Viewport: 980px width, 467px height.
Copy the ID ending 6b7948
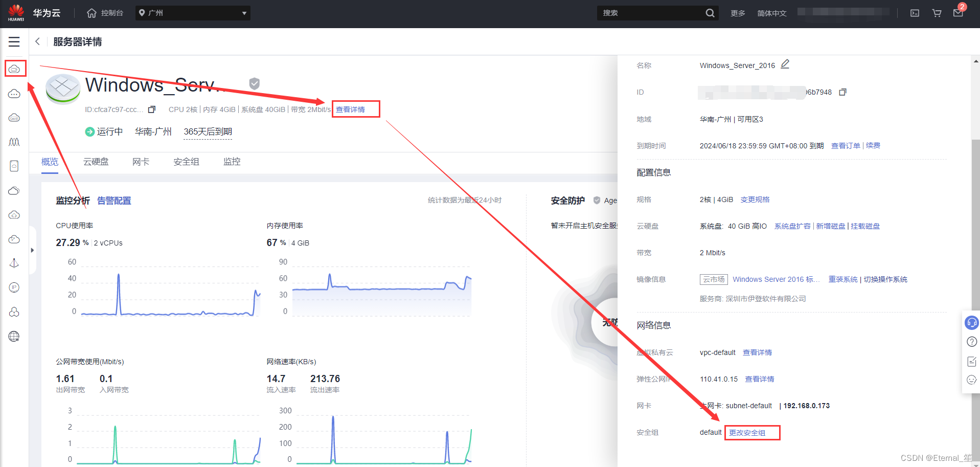843,92
